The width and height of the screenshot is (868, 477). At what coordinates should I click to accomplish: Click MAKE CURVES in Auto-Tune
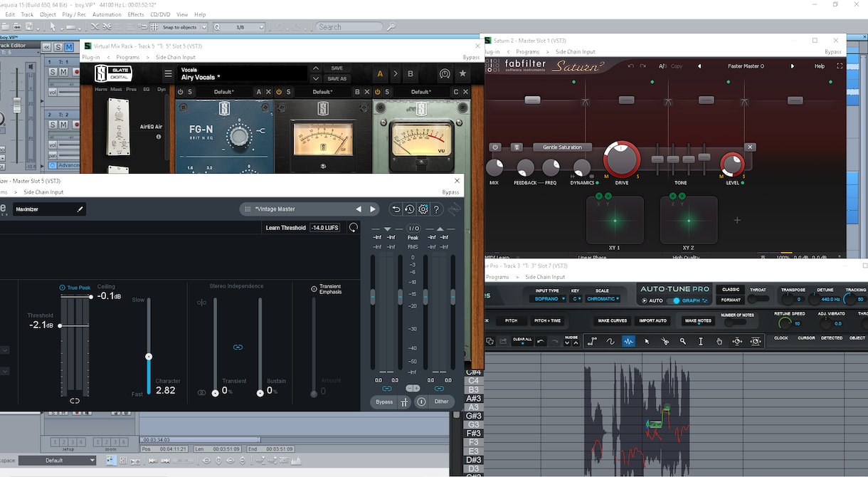pos(612,321)
